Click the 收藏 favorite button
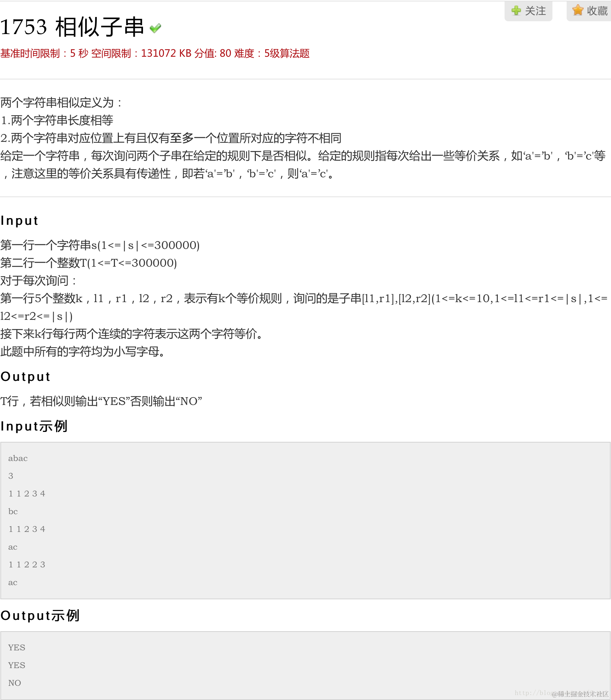 [589, 11]
